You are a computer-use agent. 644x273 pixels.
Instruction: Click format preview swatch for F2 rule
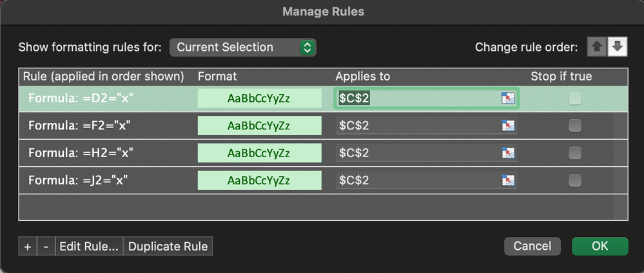click(x=259, y=126)
